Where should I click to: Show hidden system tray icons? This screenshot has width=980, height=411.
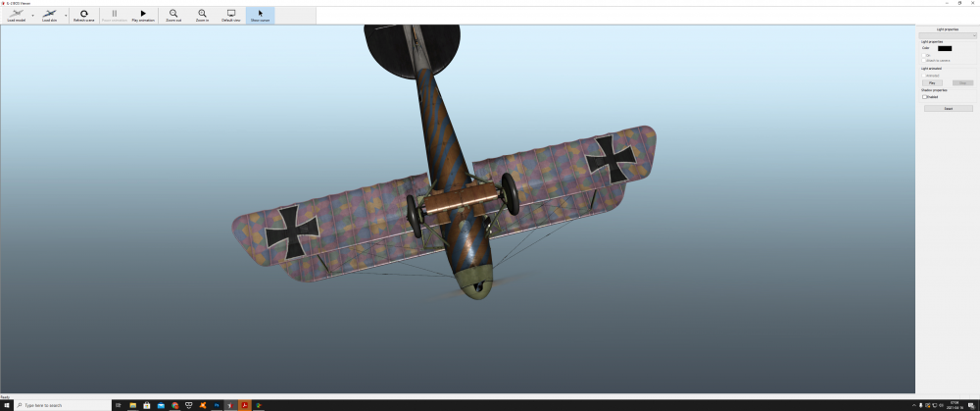(x=914, y=405)
